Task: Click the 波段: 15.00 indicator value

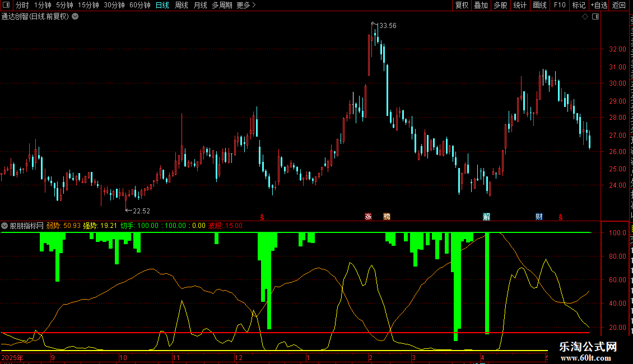Action: [x=225, y=226]
